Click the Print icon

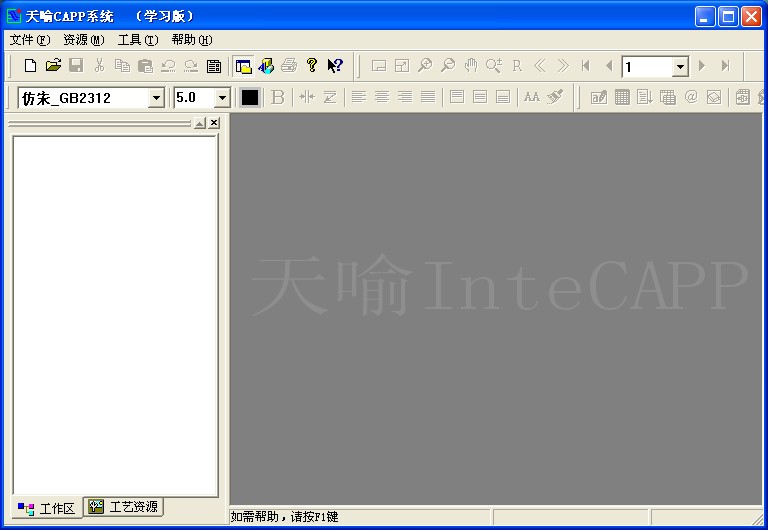pyautogui.click(x=289, y=66)
